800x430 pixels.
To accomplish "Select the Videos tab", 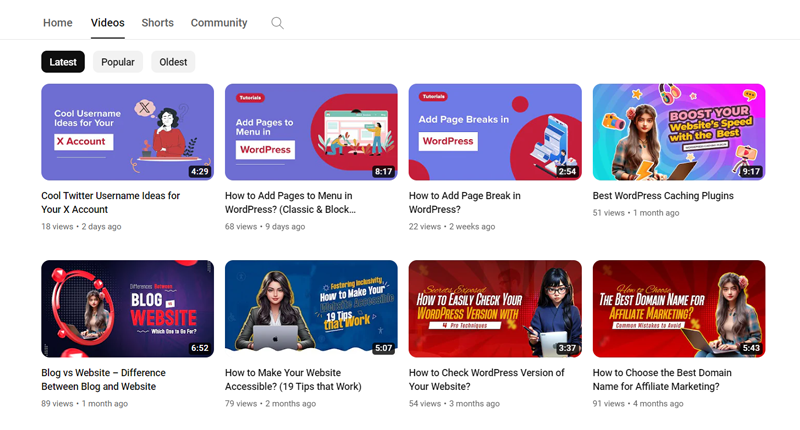I will (x=108, y=23).
